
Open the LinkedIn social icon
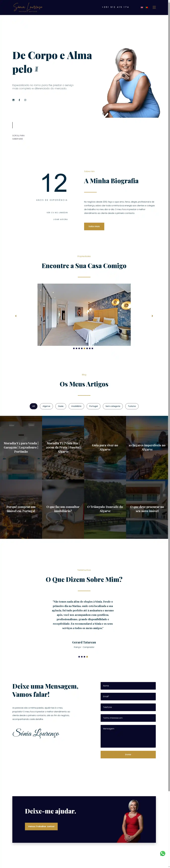(x=13, y=100)
